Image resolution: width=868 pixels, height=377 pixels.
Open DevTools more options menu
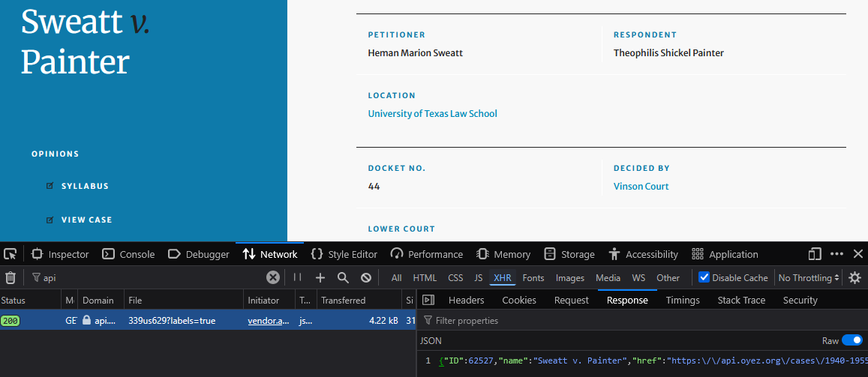(837, 254)
